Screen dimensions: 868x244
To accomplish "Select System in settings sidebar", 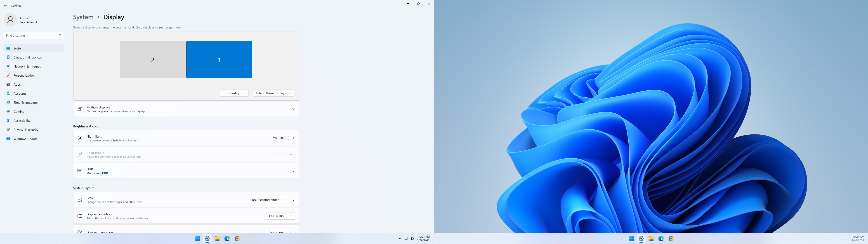I will point(34,48).
